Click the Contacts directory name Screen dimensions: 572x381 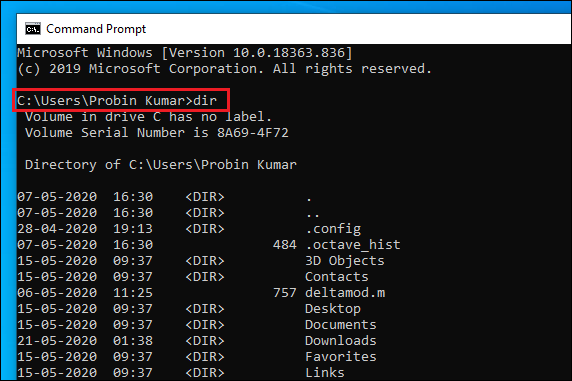337,277
